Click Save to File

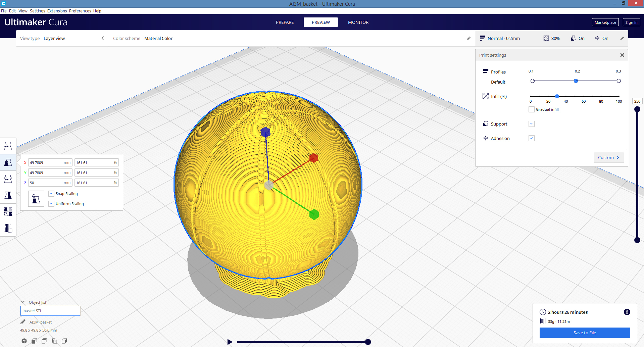pos(585,333)
